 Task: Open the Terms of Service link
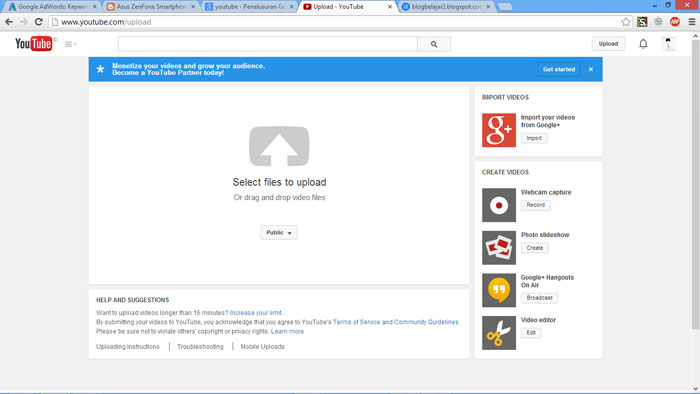[x=356, y=322]
